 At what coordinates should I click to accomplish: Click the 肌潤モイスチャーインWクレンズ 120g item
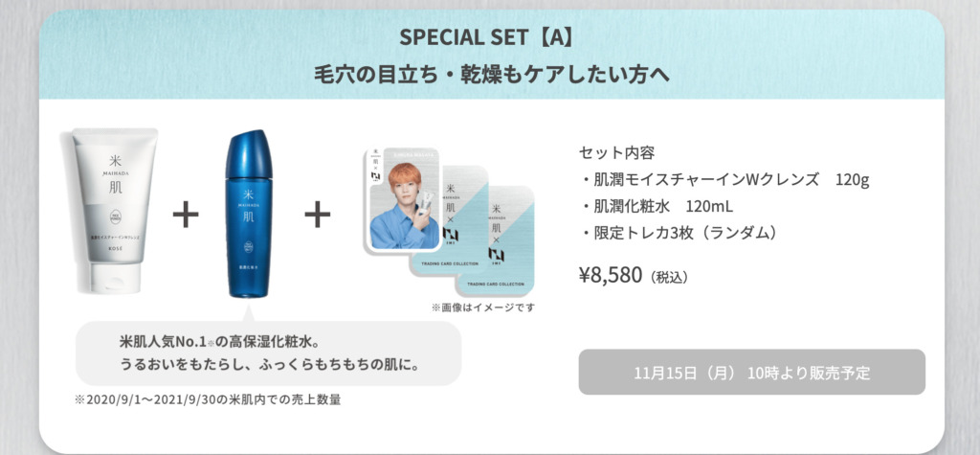725,180
